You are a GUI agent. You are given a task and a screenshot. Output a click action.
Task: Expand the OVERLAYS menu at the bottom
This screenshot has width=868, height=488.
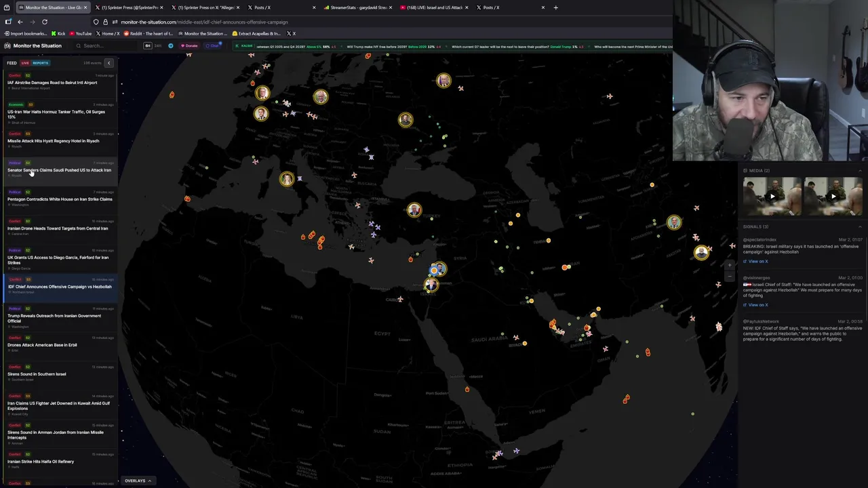point(138,481)
